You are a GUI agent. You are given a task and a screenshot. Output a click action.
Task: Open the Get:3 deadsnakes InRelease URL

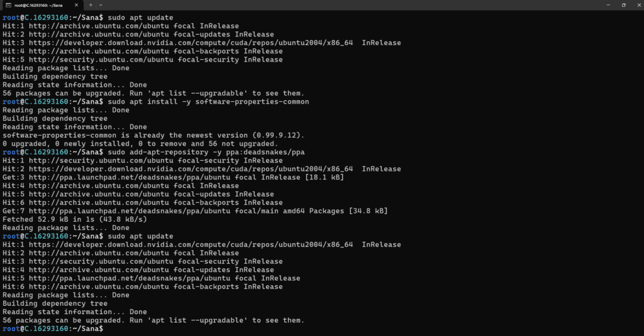pyautogui.click(x=130, y=177)
